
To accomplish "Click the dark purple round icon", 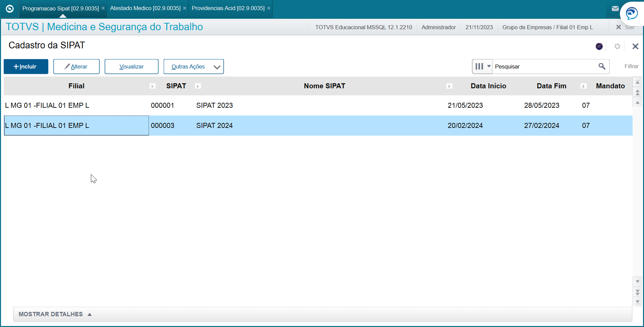I will [x=599, y=46].
